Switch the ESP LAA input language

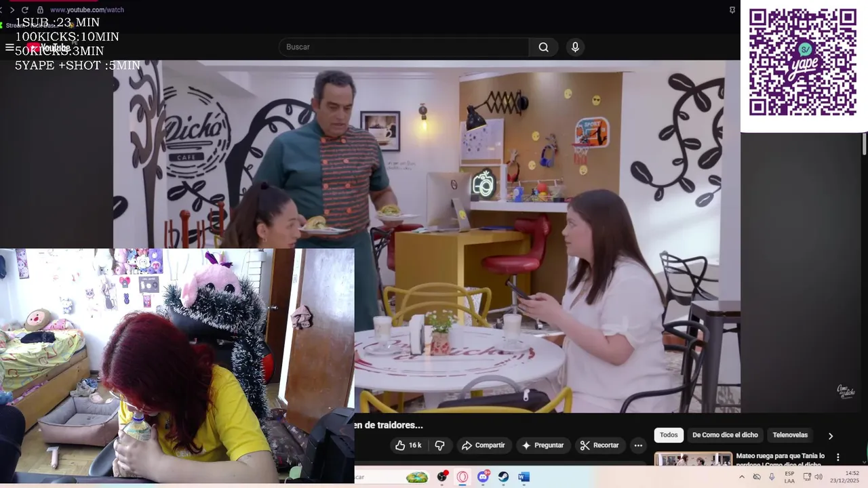(789, 477)
